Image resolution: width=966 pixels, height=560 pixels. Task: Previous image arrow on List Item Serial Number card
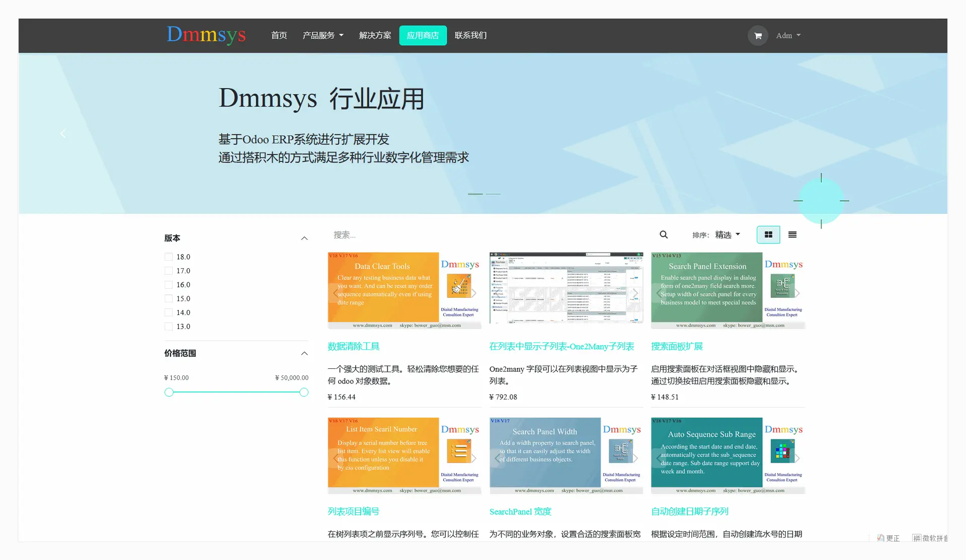pos(336,458)
